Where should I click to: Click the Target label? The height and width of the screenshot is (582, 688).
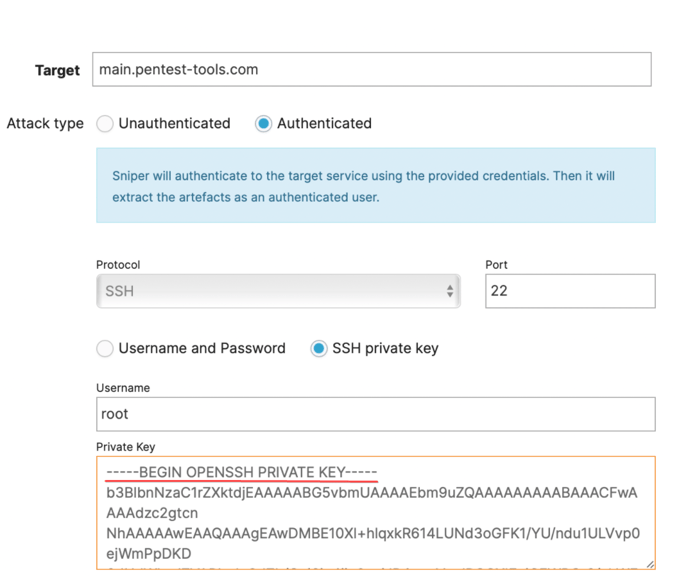click(57, 70)
